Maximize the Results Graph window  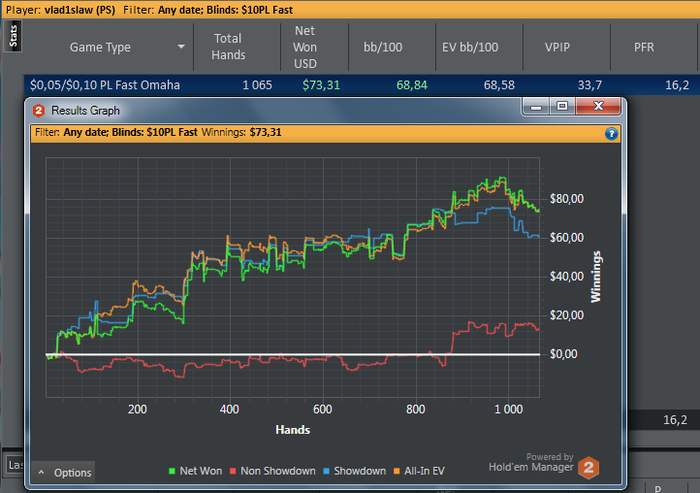[x=562, y=106]
